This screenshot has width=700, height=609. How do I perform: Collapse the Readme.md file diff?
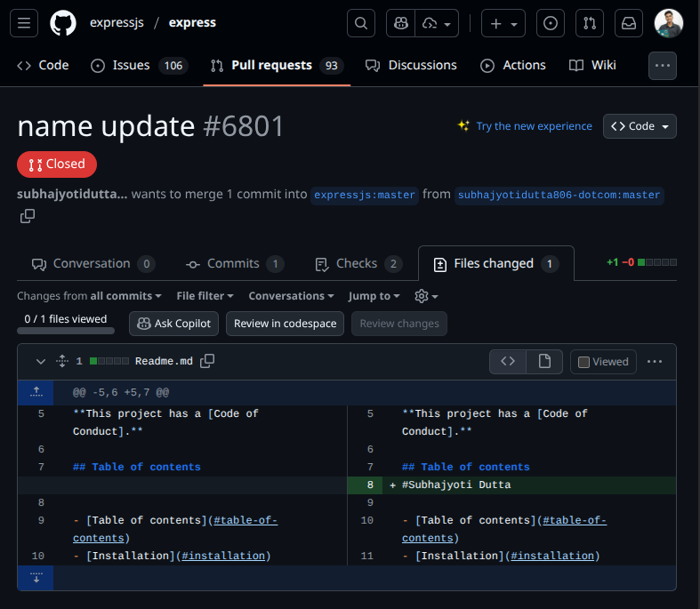point(41,361)
